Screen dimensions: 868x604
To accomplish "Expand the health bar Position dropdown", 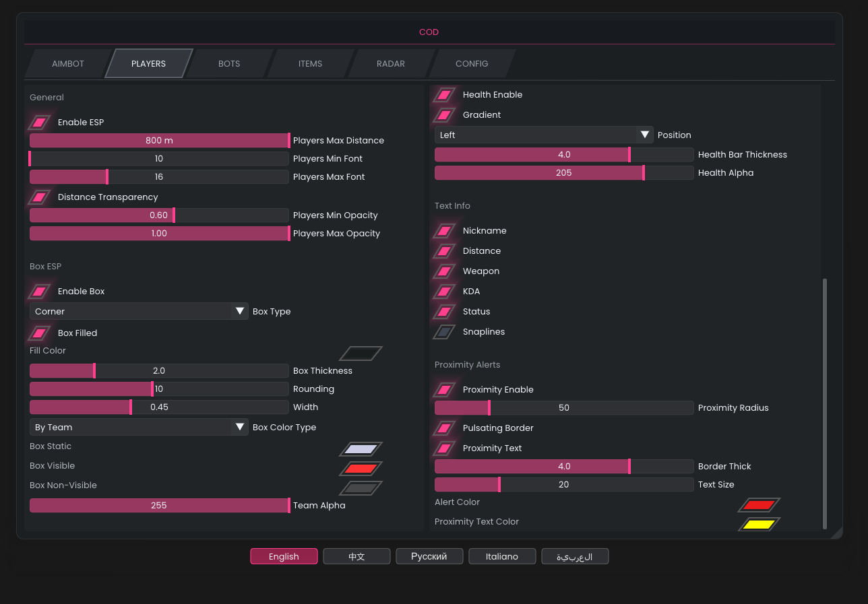I will [x=543, y=135].
